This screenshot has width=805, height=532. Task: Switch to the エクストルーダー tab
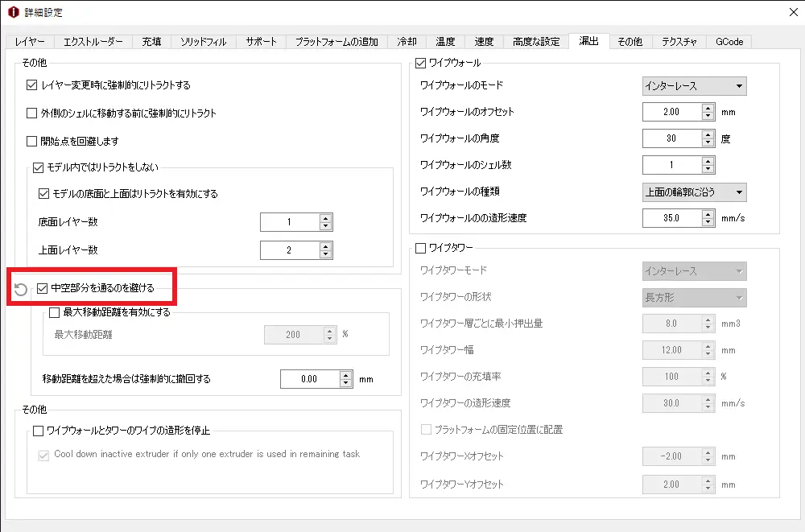[93, 41]
